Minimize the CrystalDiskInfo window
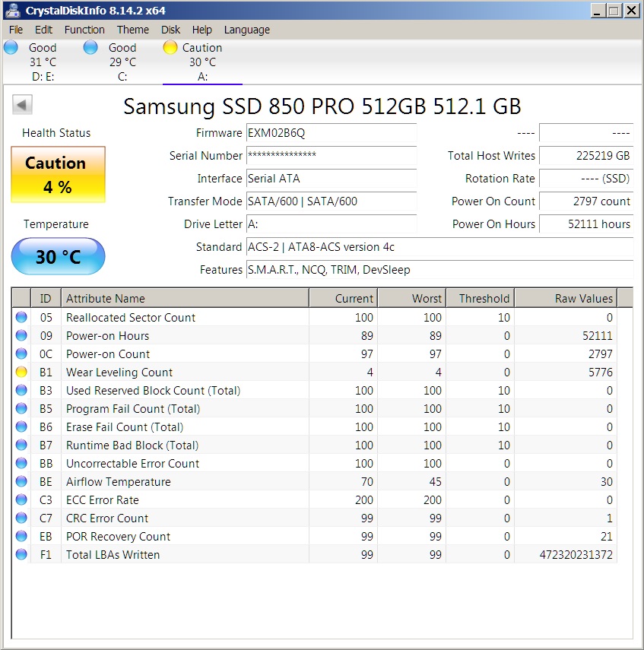The image size is (644, 650). click(x=597, y=11)
